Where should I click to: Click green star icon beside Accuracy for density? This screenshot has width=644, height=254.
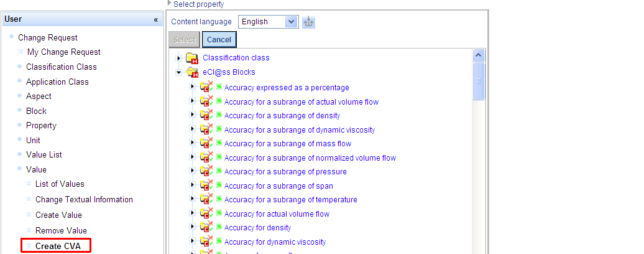click(x=219, y=228)
